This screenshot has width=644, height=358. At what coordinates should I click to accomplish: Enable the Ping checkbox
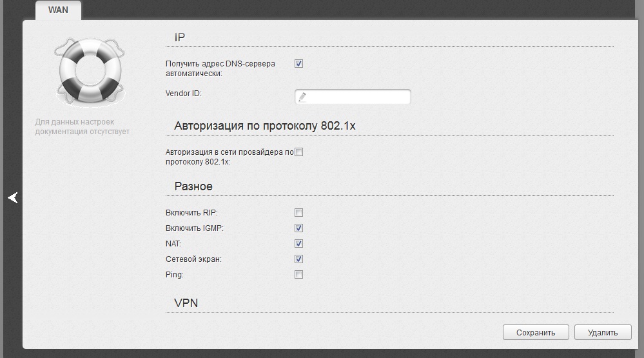[x=298, y=275]
